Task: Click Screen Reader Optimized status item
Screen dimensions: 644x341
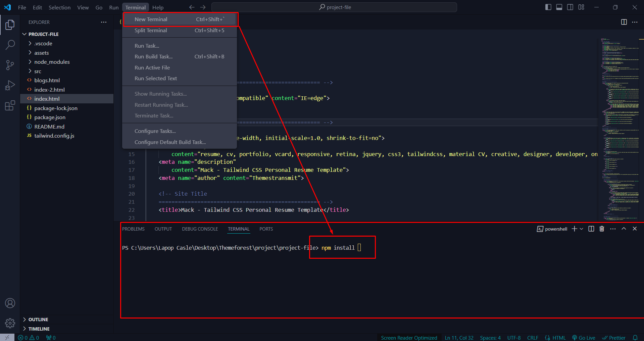Action: click(x=409, y=338)
